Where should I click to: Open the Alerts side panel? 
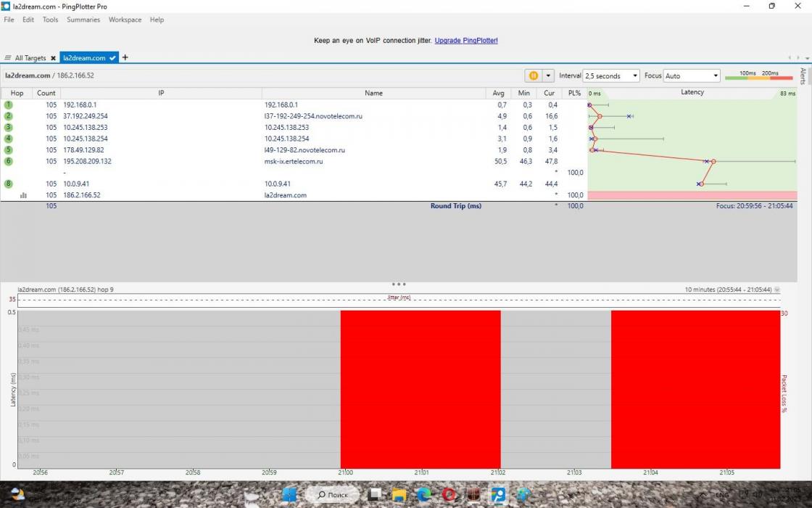[x=803, y=76]
